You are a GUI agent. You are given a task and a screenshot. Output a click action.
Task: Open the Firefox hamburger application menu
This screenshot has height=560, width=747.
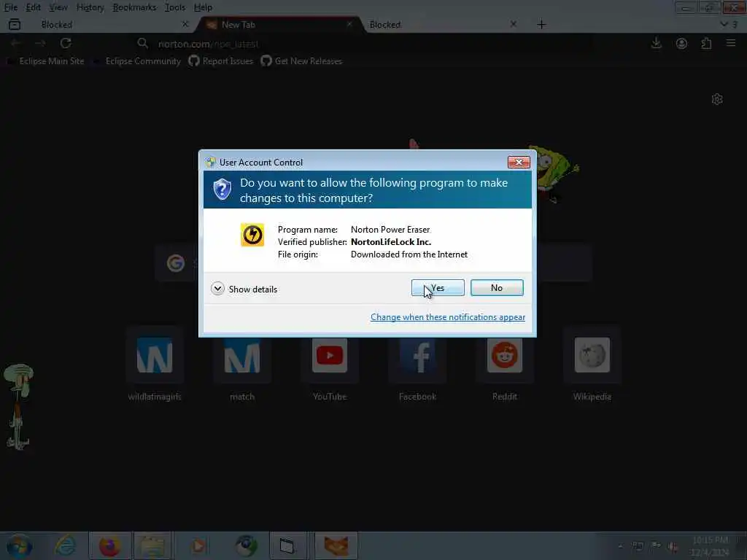[731, 43]
